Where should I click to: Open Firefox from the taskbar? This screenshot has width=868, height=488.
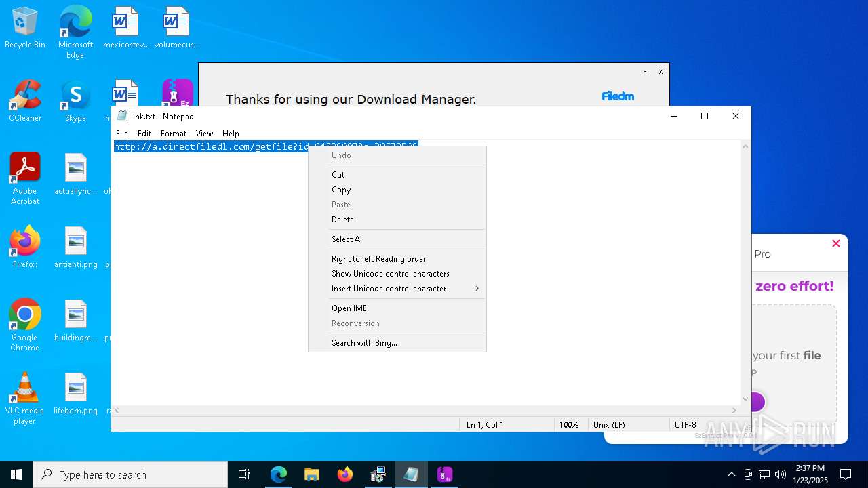tap(345, 474)
